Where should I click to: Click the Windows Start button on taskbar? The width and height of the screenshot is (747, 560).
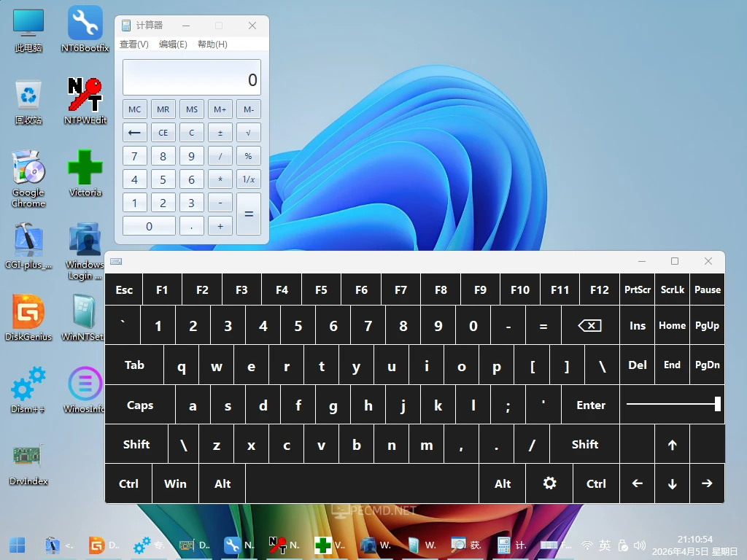click(17, 545)
